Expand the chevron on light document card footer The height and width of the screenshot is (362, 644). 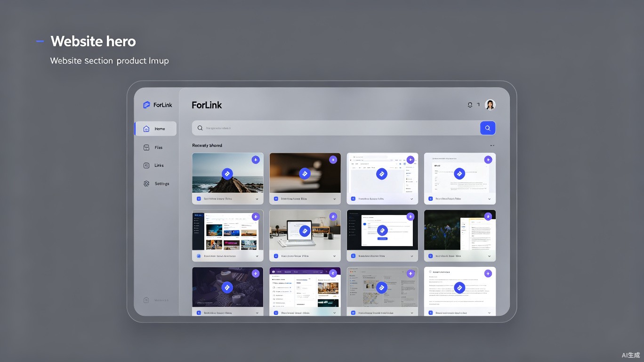tap(489, 199)
